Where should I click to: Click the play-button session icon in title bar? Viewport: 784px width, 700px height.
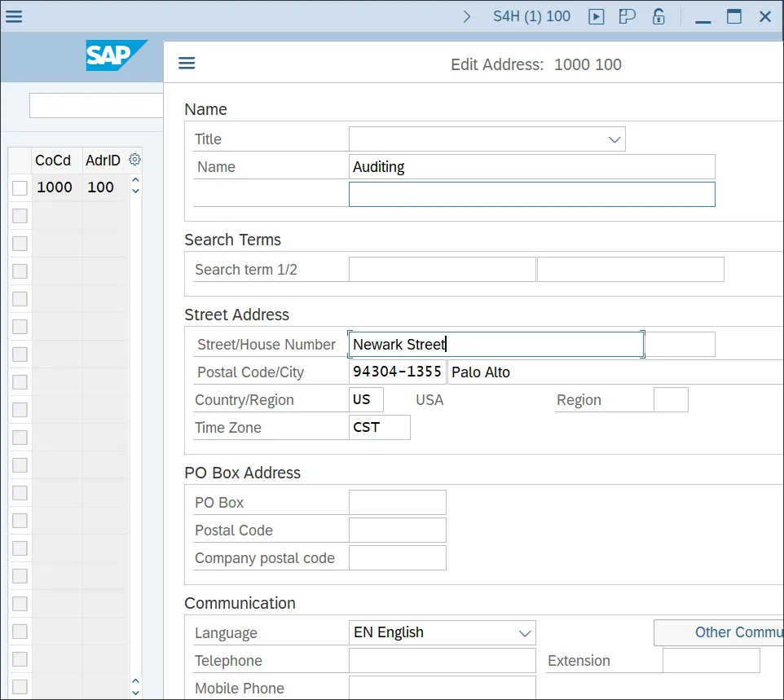597,16
